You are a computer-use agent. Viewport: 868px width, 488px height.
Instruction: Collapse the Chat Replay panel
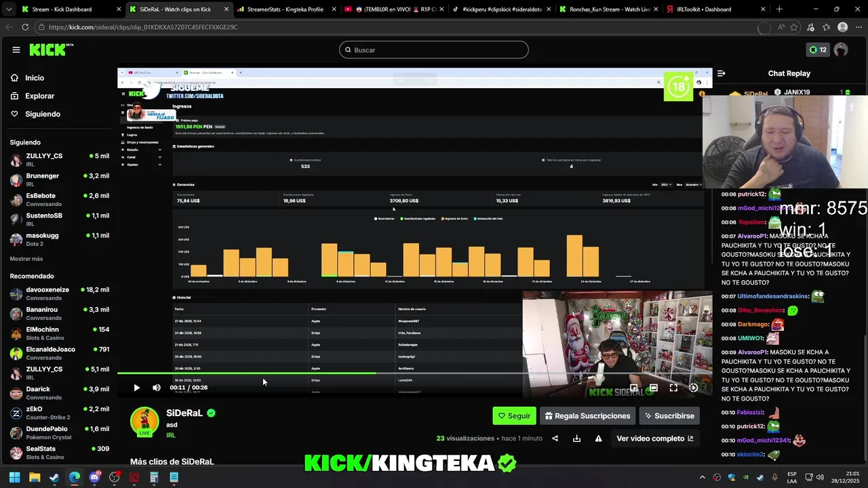(722, 73)
